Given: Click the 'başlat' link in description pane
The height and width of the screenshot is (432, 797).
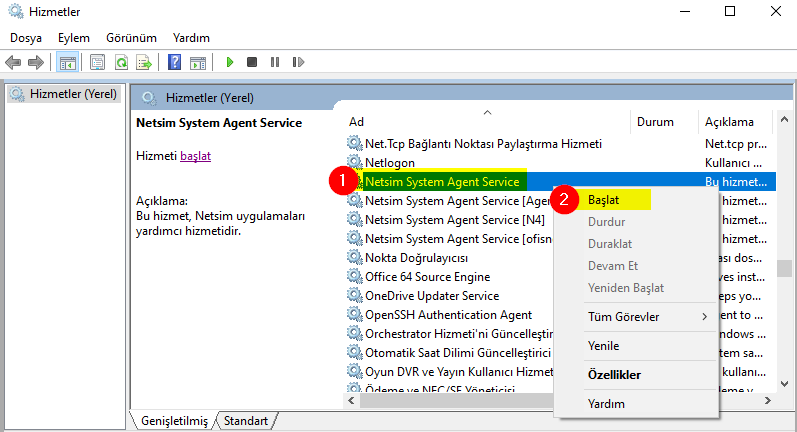Looking at the screenshot, I should pos(195,156).
